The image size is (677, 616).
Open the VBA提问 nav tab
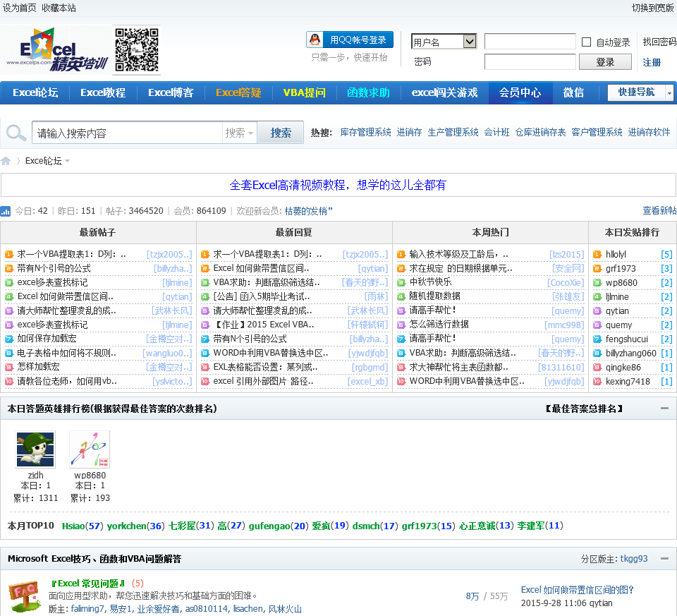[x=305, y=92]
